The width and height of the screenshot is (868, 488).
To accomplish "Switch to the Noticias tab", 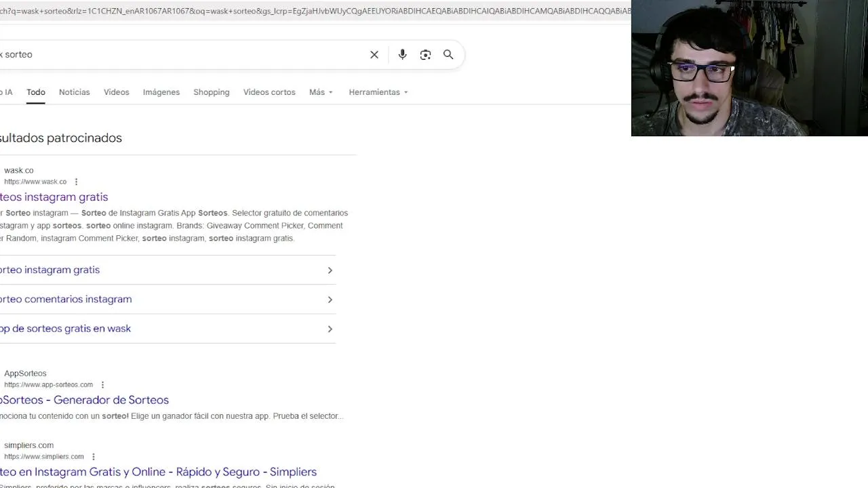I will 75,92.
